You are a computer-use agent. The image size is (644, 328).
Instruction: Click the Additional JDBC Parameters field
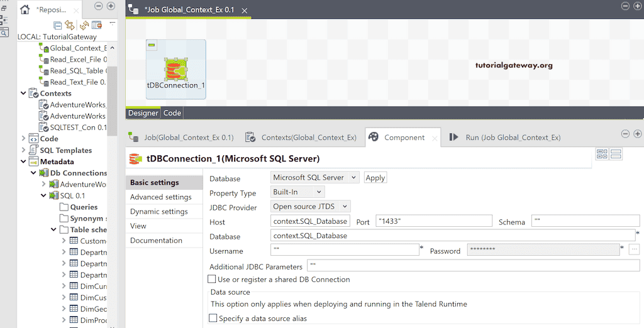473,266
